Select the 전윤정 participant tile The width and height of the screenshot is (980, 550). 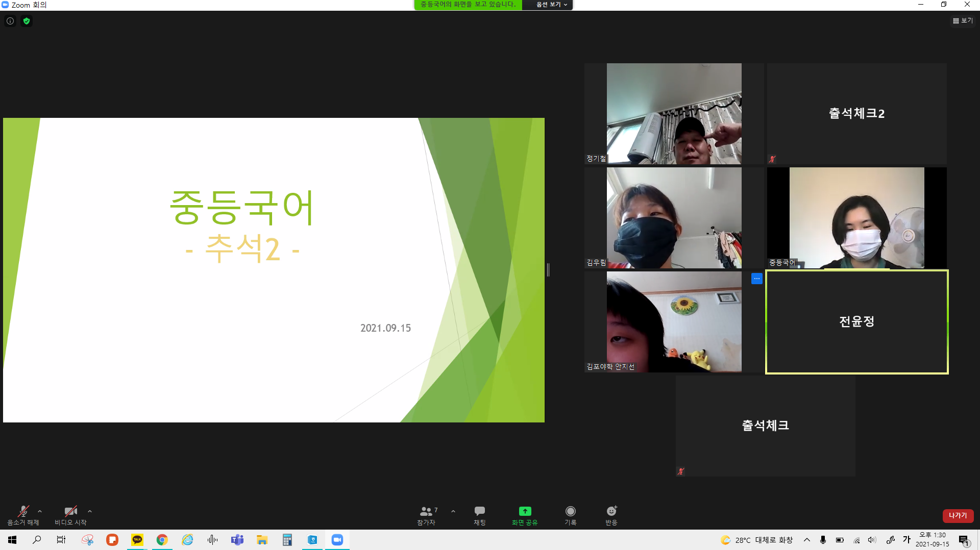(857, 322)
